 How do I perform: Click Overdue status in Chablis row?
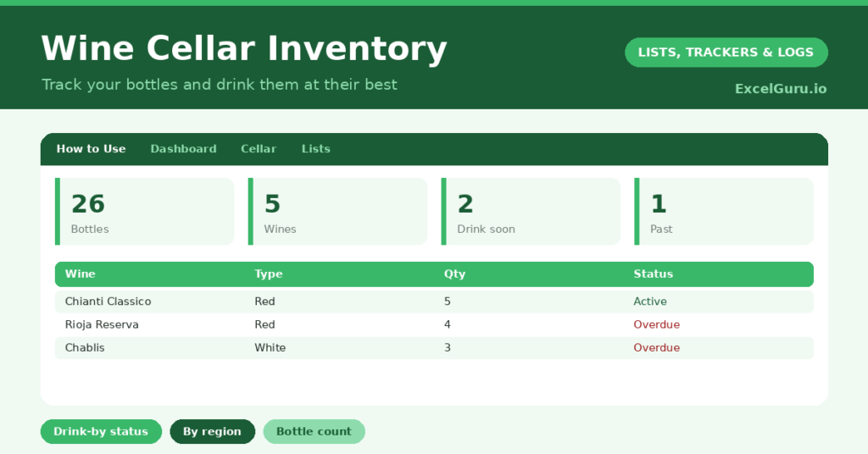657,348
